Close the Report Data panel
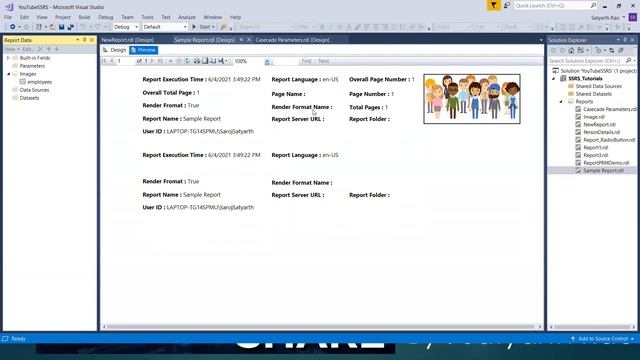The height and width of the screenshot is (360, 640). point(92,40)
